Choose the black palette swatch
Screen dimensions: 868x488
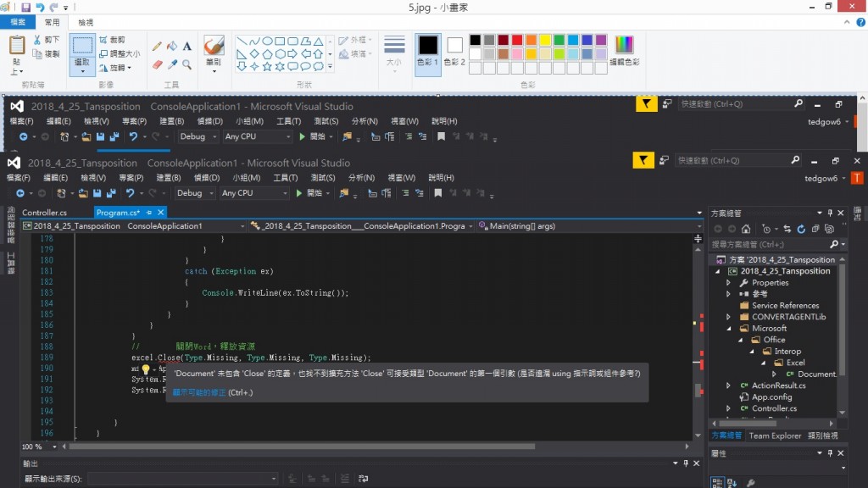tap(475, 40)
